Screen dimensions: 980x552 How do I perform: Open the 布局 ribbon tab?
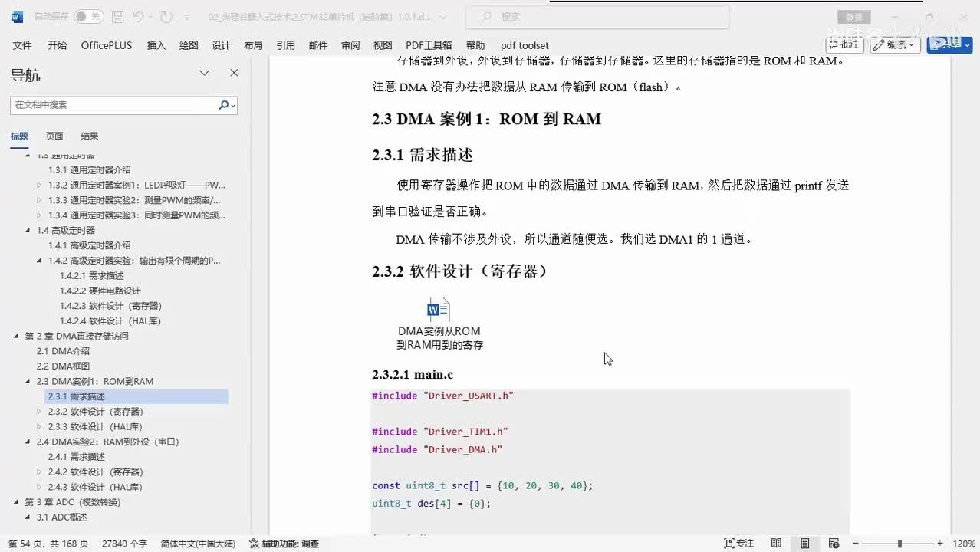point(253,45)
